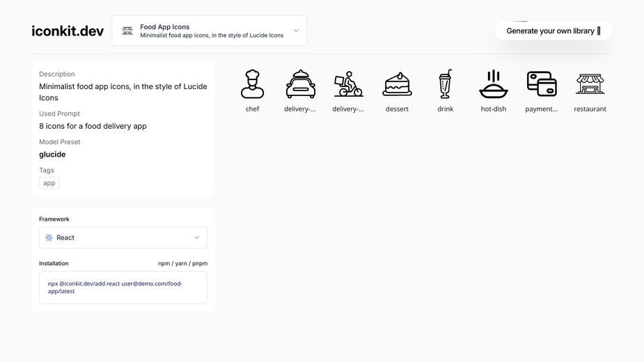Image resolution: width=644 pixels, height=362 pixels.
Task: Expand the Food App Icons library chevron
Action: coord(296,31)
